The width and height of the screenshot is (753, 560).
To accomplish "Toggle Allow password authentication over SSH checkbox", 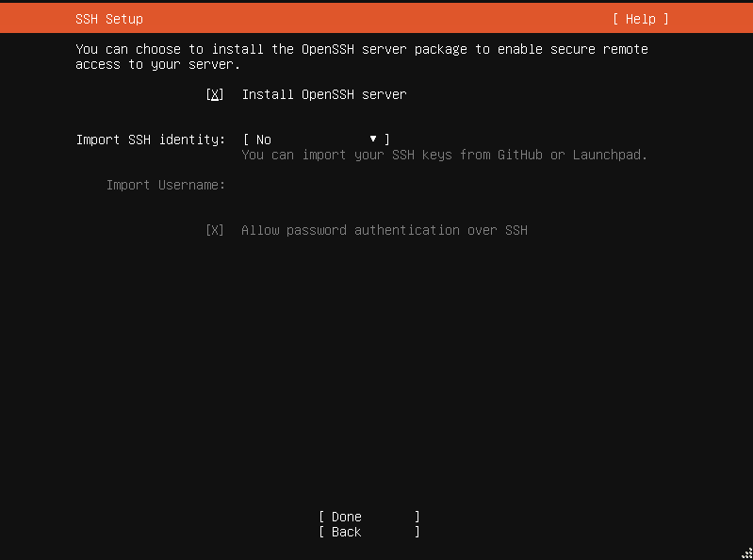I will 215,231.
